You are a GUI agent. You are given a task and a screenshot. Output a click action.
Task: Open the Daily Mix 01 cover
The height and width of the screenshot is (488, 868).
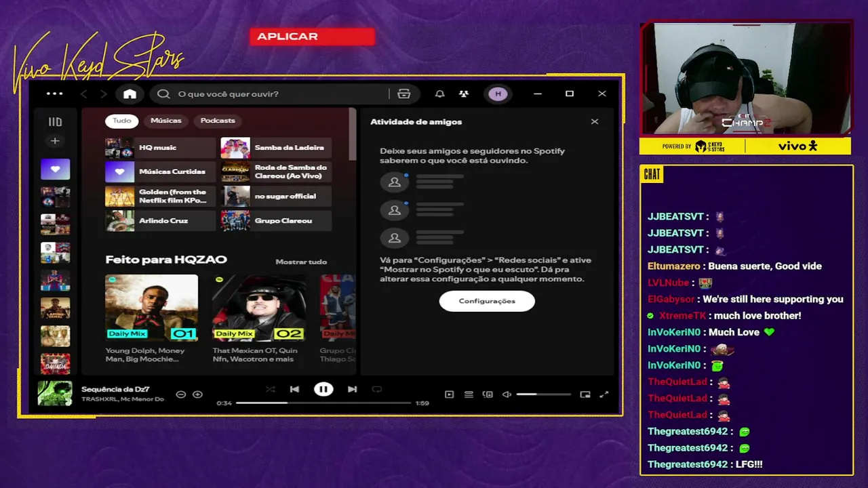click(x=151, y=308)
